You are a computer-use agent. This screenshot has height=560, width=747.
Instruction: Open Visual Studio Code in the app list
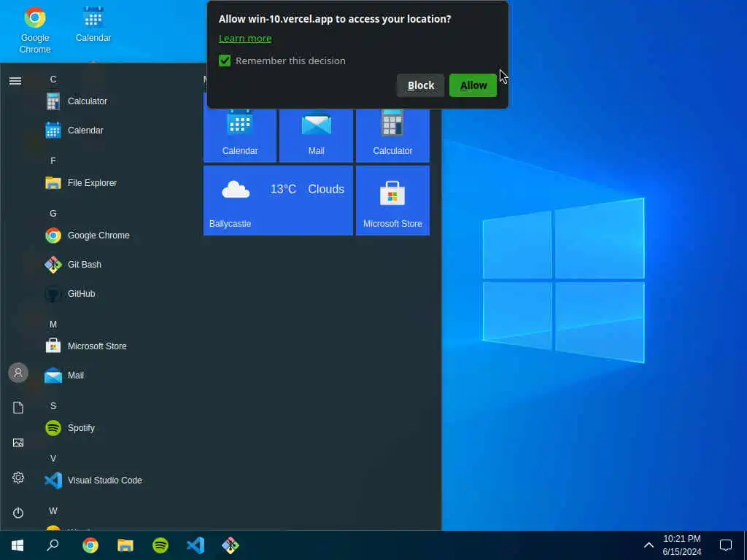[93, 480]
